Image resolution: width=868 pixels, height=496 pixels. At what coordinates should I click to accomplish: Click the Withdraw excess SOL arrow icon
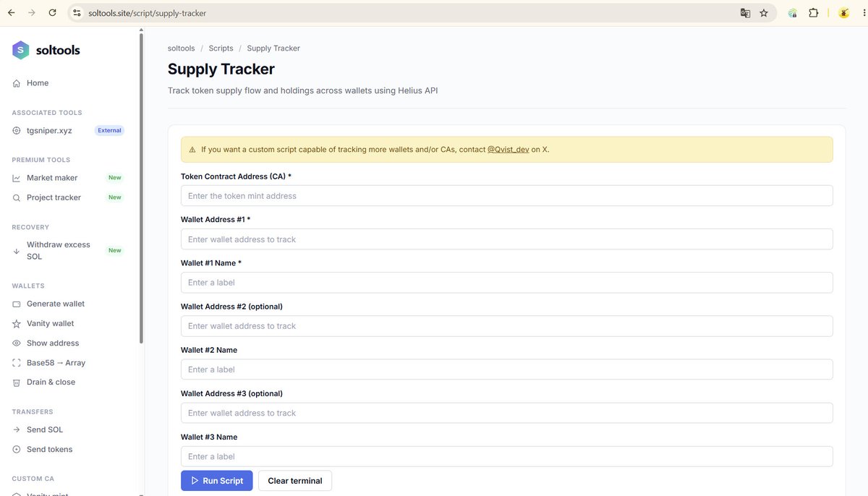pyautogui.click(x=17, y=251)
